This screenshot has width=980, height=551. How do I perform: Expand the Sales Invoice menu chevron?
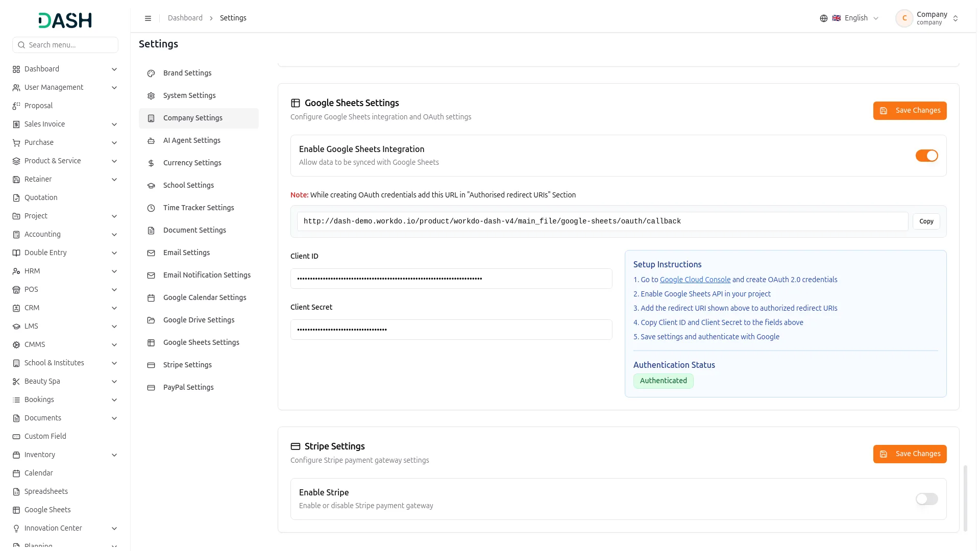click(x=114, y=124)
